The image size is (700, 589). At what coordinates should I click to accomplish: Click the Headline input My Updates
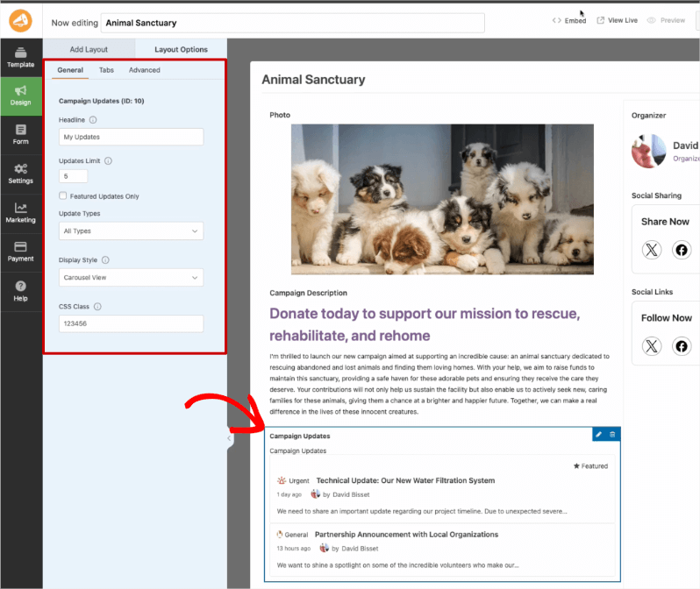(131, 137)
